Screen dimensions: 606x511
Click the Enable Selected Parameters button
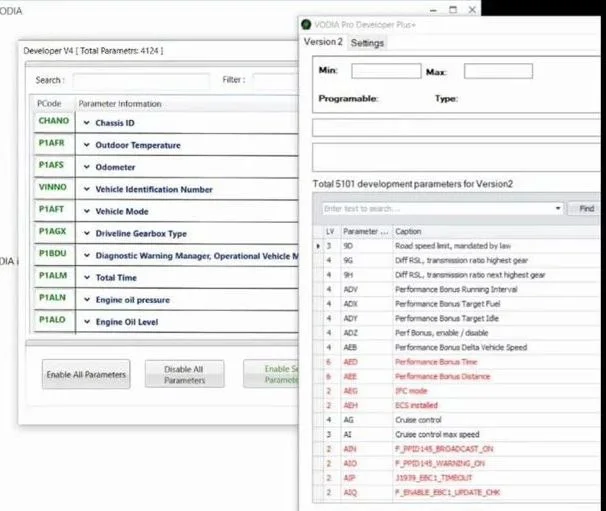coord(271,374)
